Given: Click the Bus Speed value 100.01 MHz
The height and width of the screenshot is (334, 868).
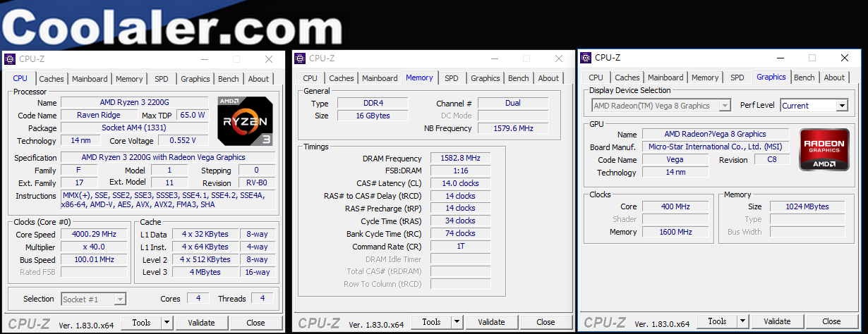Looking at the screenshot, I should (x=95, y=260).
